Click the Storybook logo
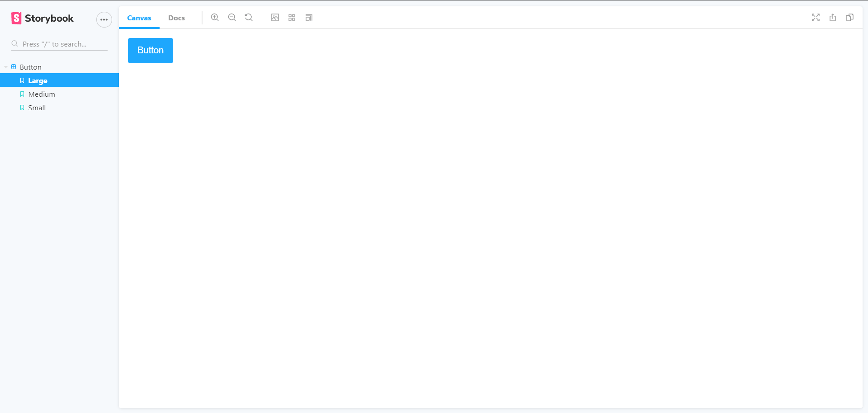This screenshot has width=868, height=413. point(42,19)
